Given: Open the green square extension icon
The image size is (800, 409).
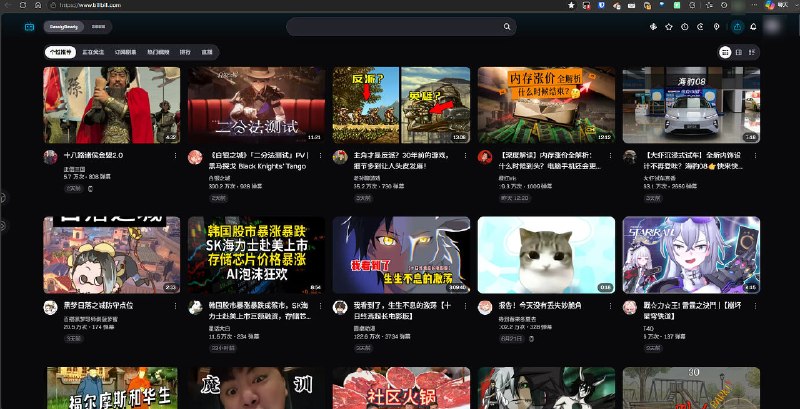Looking at the screenshot, I should tap(677, 5).
